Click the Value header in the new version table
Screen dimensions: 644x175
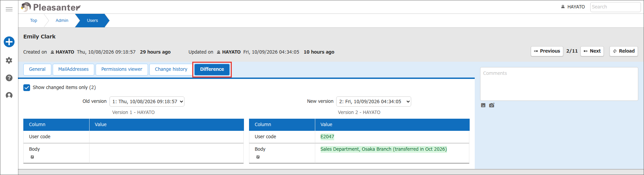(x=392, y=125)
